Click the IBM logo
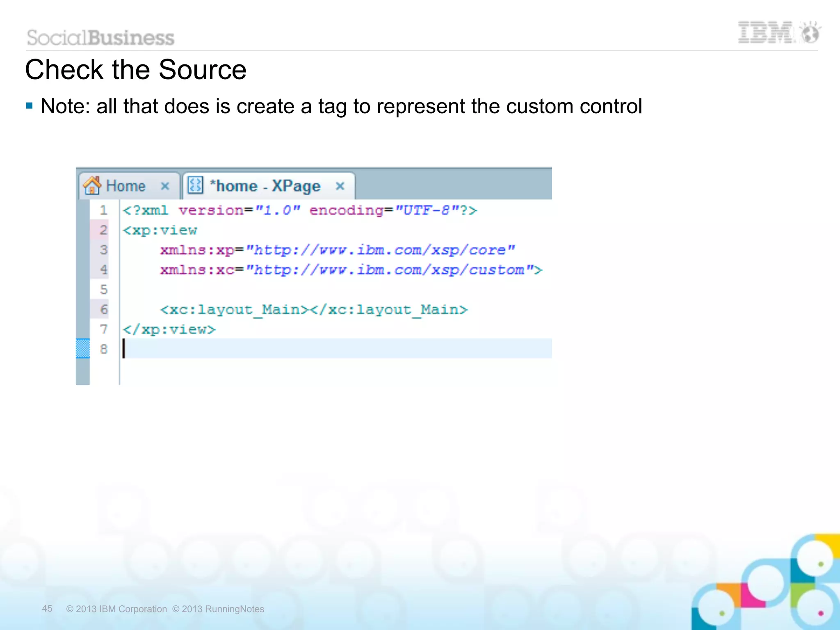The height and width of the screenshot is (630, 840). point(766,33)
